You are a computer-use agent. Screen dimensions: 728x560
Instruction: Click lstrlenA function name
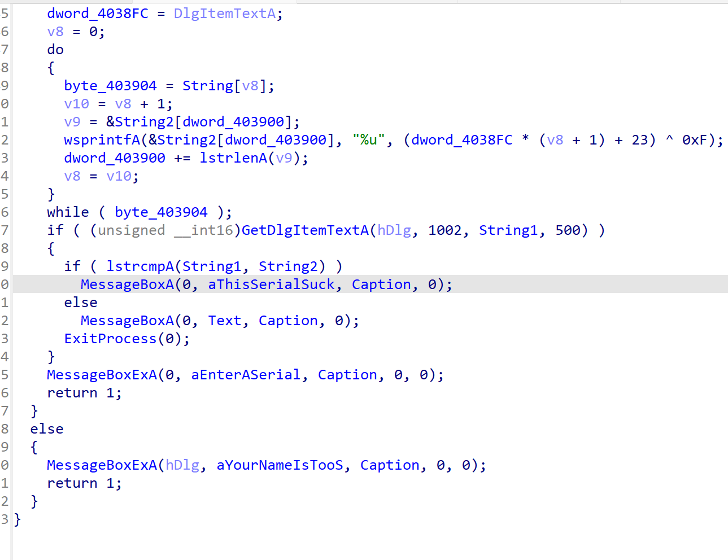click(x=233, y=158)
